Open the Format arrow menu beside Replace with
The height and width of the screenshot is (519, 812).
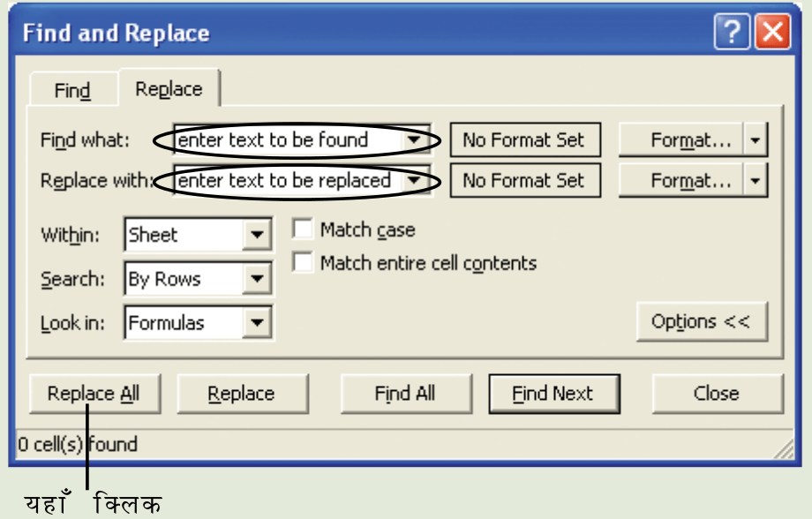[x=756, y=180]
